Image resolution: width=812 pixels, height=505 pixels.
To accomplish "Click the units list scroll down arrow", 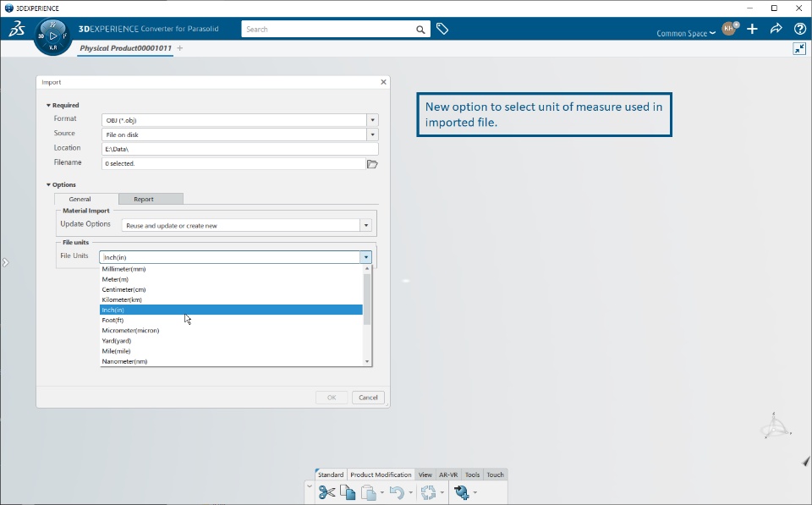I will click(x=367, y=361).
